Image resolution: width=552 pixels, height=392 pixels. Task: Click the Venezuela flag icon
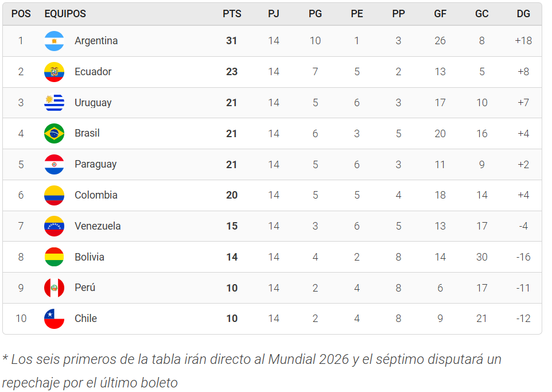point(54,226)
